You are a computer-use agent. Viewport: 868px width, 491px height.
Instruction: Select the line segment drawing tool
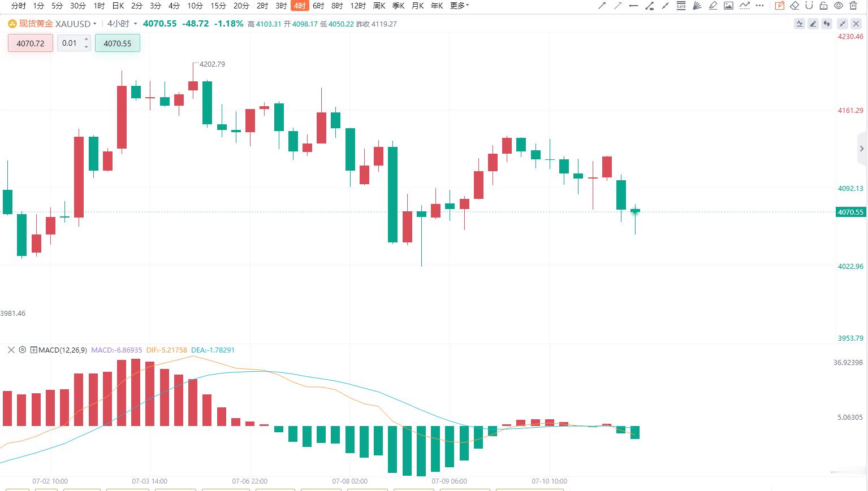tap(666, 6)
